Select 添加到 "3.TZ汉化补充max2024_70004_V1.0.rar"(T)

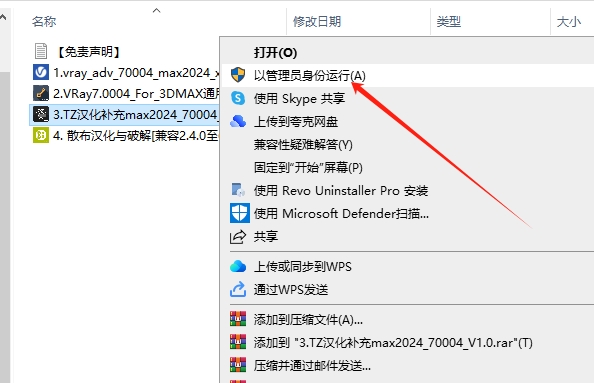393,343
